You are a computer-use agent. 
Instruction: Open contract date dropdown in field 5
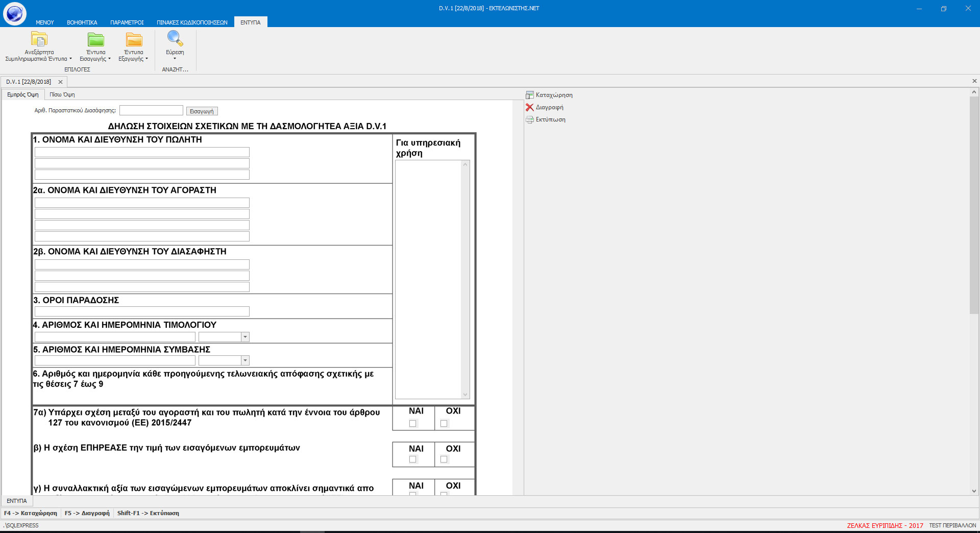point(245,360)
